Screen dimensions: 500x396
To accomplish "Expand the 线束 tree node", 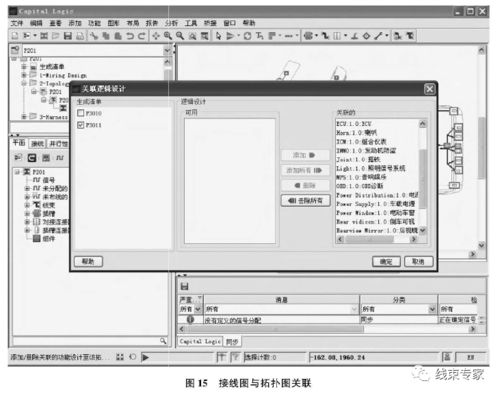I will pyautogui.click(x=27, y=205).
